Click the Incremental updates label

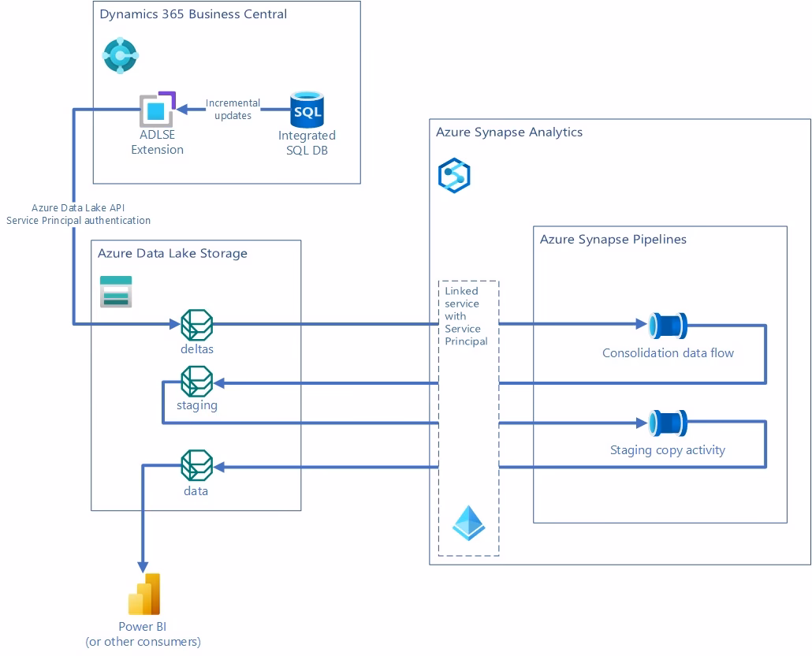(x=232, y=109)
